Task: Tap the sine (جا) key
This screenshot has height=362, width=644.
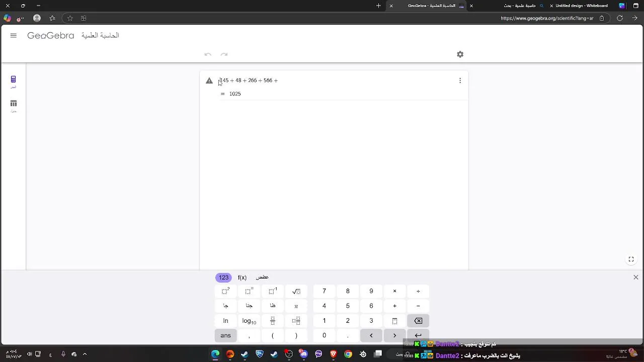Action: [225, 306]
